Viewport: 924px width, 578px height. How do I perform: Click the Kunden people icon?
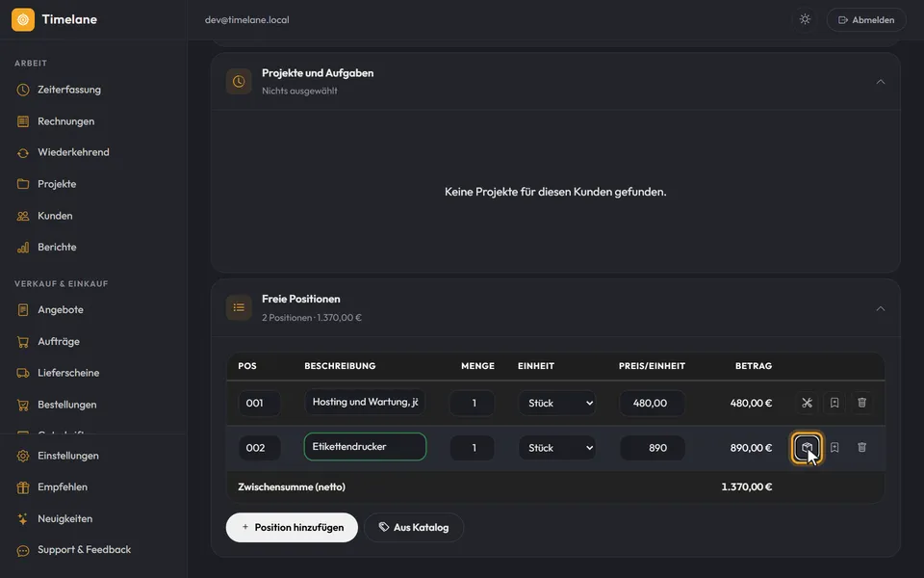pos(23,216)
